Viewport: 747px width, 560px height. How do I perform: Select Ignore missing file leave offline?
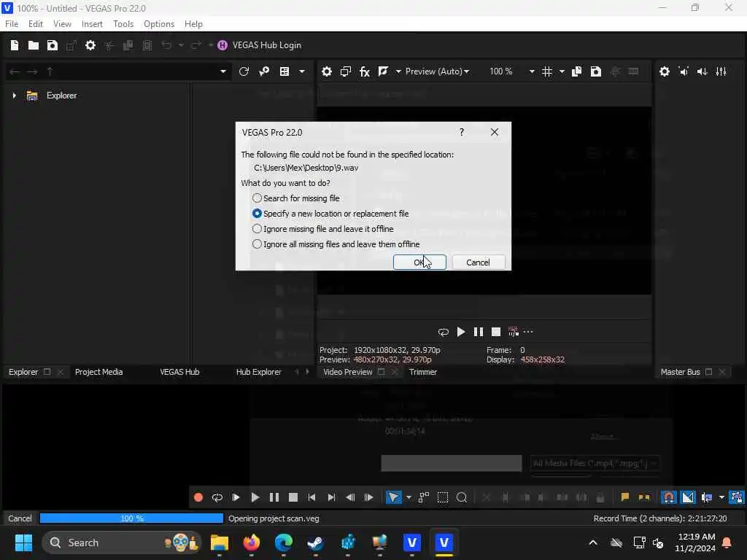pos(322,228)
